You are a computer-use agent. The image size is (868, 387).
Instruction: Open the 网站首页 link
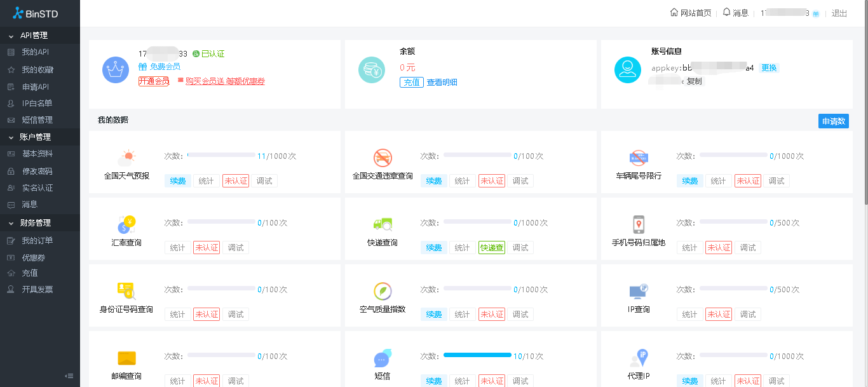click(696, 13)
